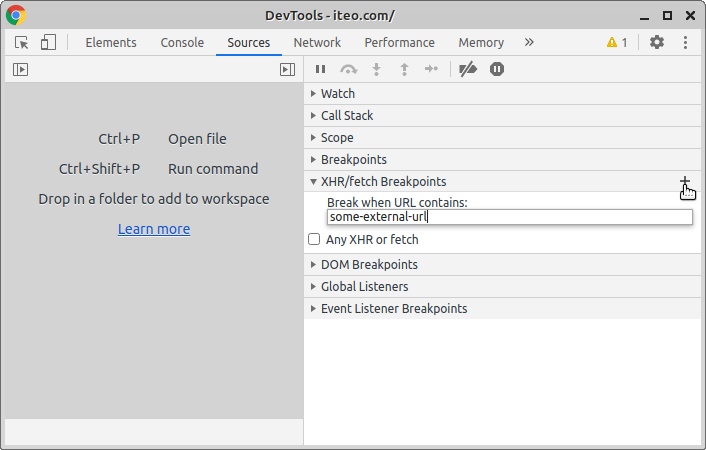Expand the Event Listener Breakpoints section

coord(393,309)
